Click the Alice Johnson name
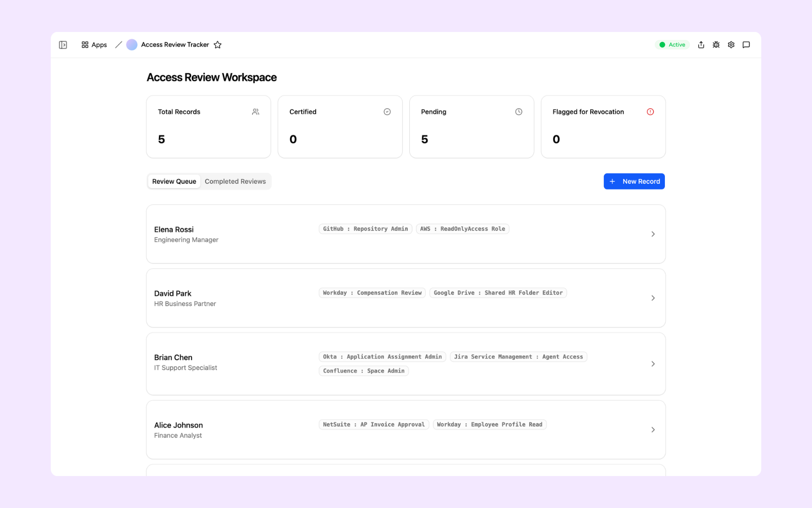Image resolution: width=812 pixels, height=508 pixels. (x=179, y=425)
